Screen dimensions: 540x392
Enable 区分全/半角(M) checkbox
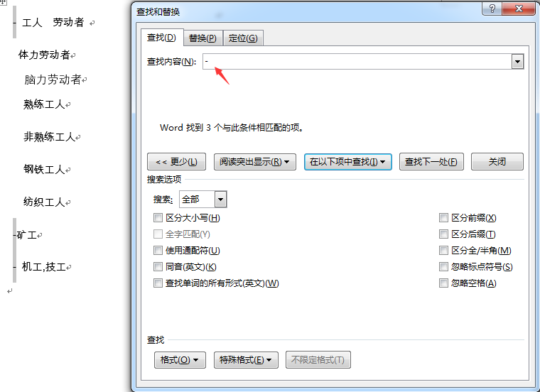tap(443, 250)
